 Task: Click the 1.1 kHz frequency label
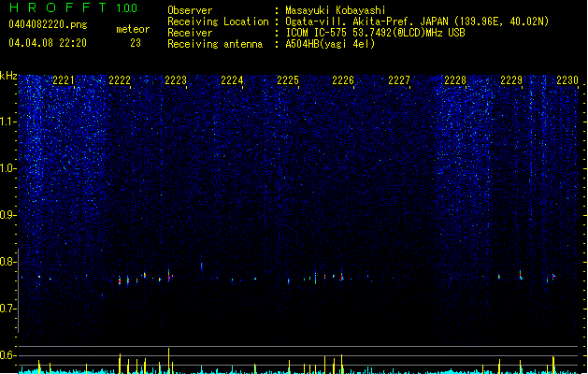click(7, 122)
